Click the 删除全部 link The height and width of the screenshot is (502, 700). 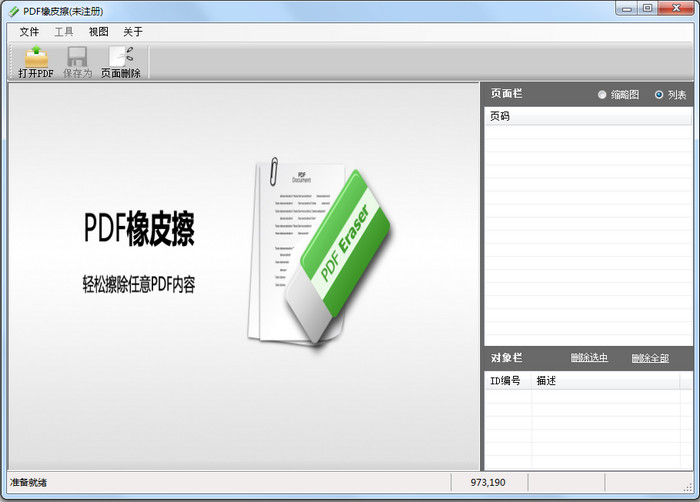[x=650, y=358]
